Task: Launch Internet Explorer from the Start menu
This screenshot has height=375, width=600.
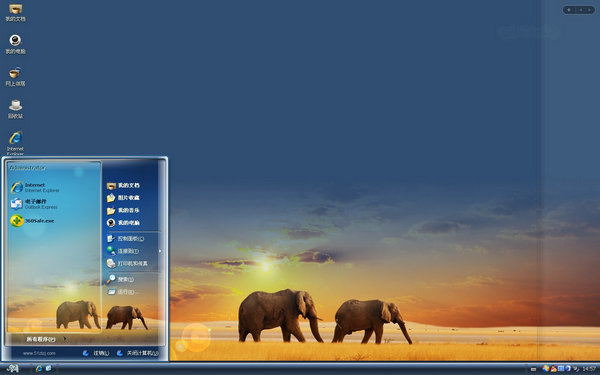Action: (35, 188)
